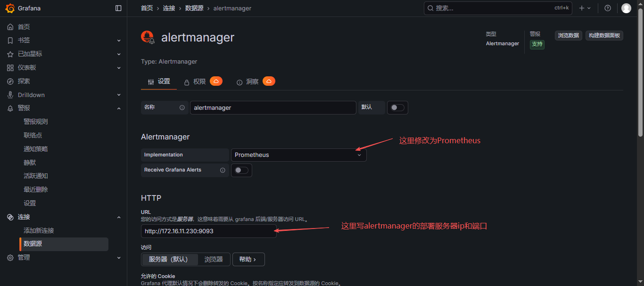Open the help question mark icon

pyautogui.click(x=608, y=8)
